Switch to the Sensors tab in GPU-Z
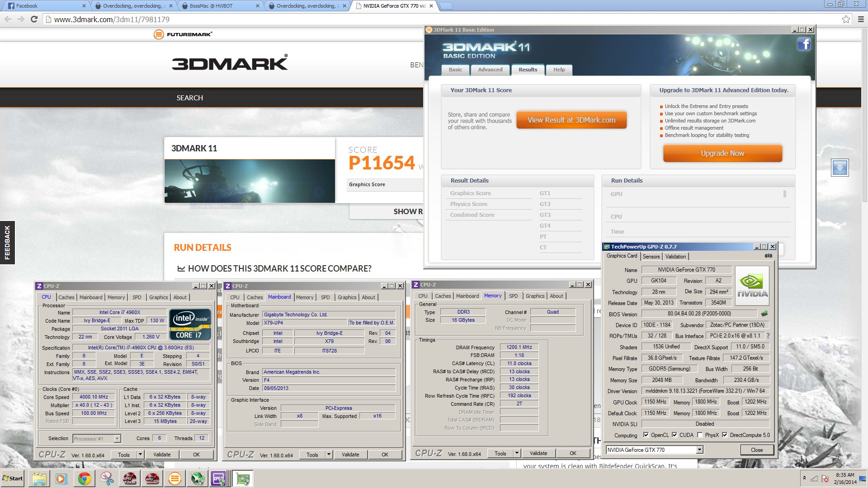This screenshot has width=868, height=488. [x=651, y=256]
